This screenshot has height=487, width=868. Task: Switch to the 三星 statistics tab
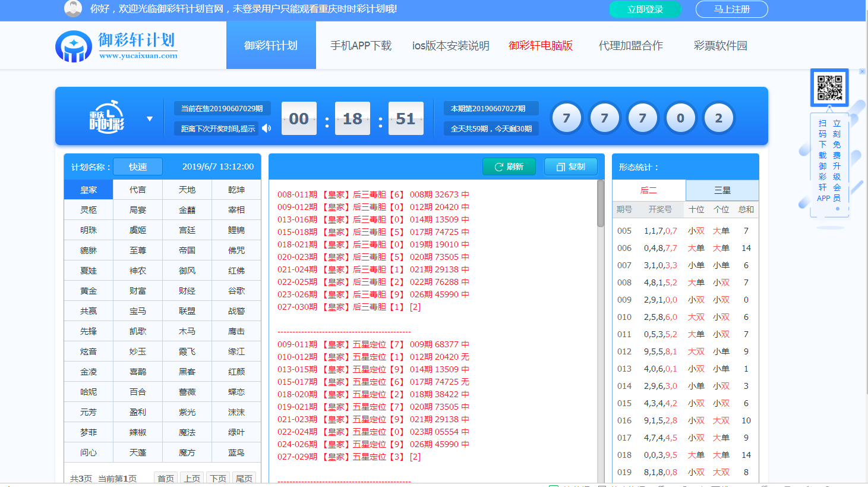click(722, 190)
